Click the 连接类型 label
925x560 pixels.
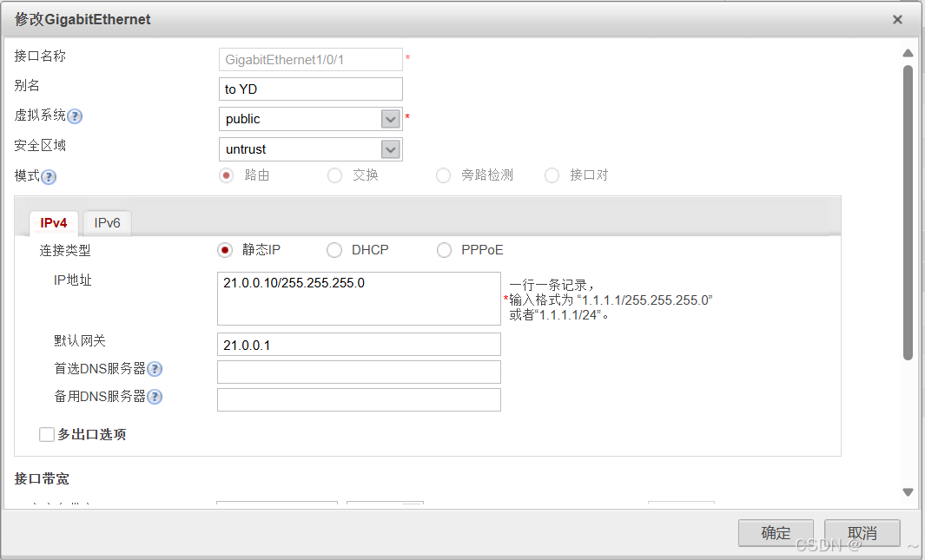[65, 251]
